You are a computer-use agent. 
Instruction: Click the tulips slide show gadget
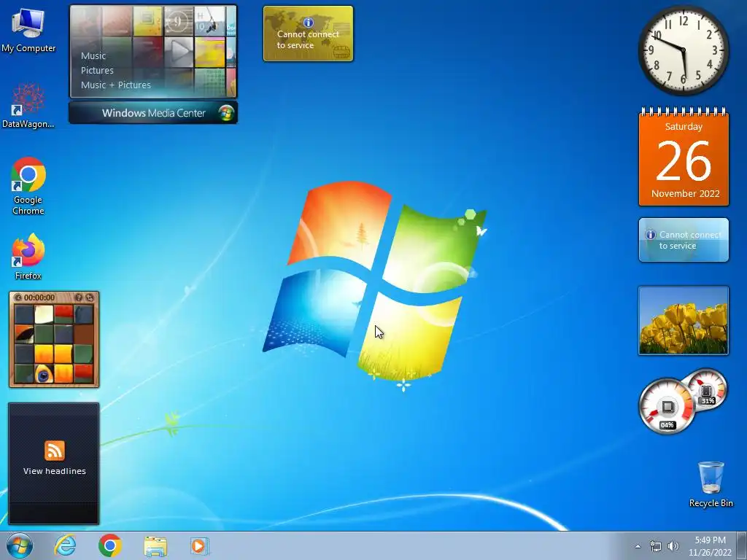[x=684, y=321]
